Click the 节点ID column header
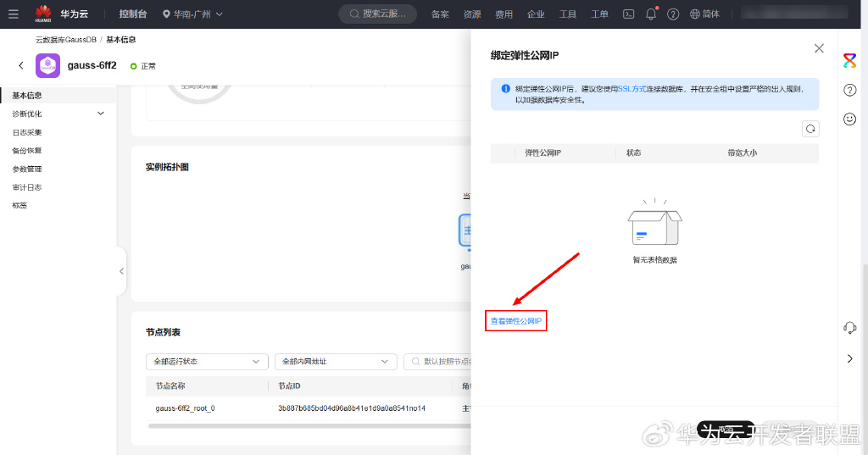 click(x=289, y=386)
